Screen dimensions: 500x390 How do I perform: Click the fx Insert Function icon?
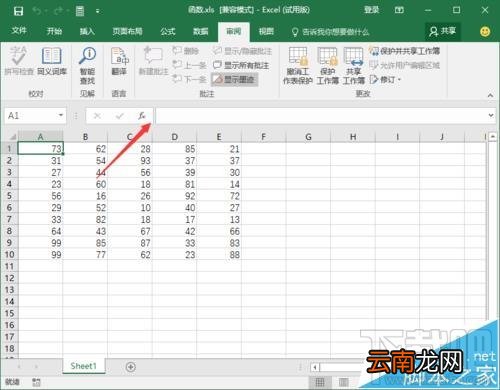pos(142,116)
